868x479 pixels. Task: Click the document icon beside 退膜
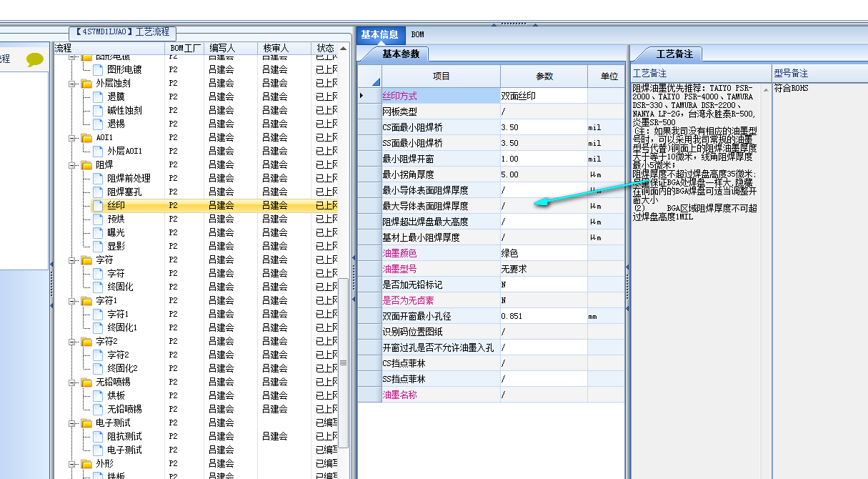click(x=98, y=97)
